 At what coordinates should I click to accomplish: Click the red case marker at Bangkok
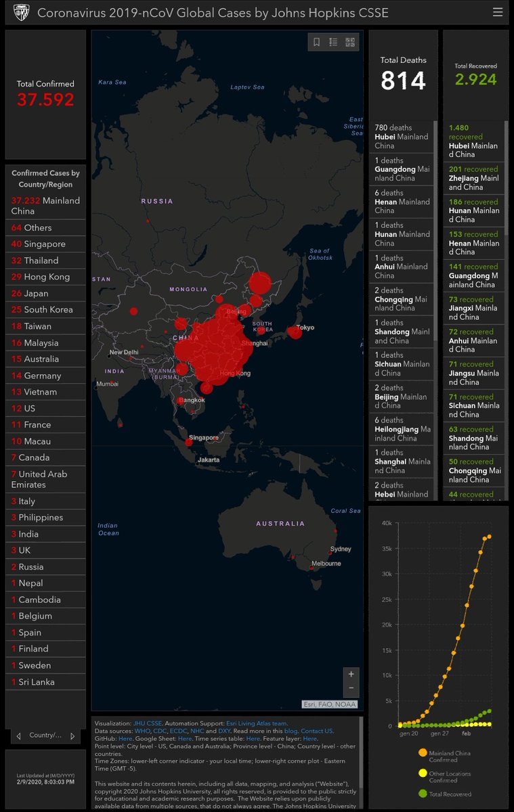[x=180, y=401]
